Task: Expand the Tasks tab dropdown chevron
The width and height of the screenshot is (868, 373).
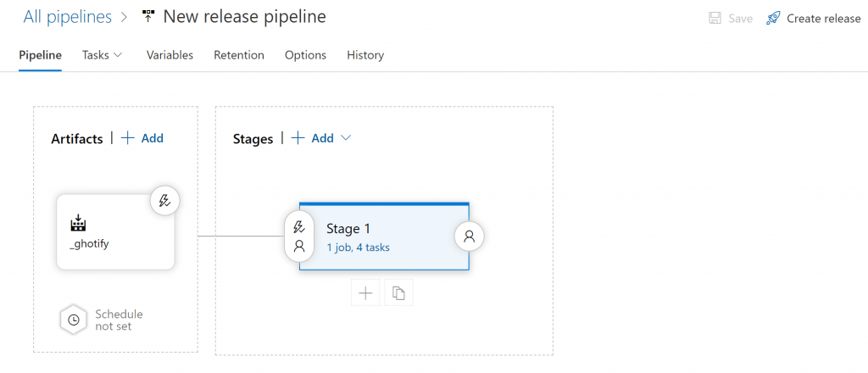Action: (x=117, y=55)
